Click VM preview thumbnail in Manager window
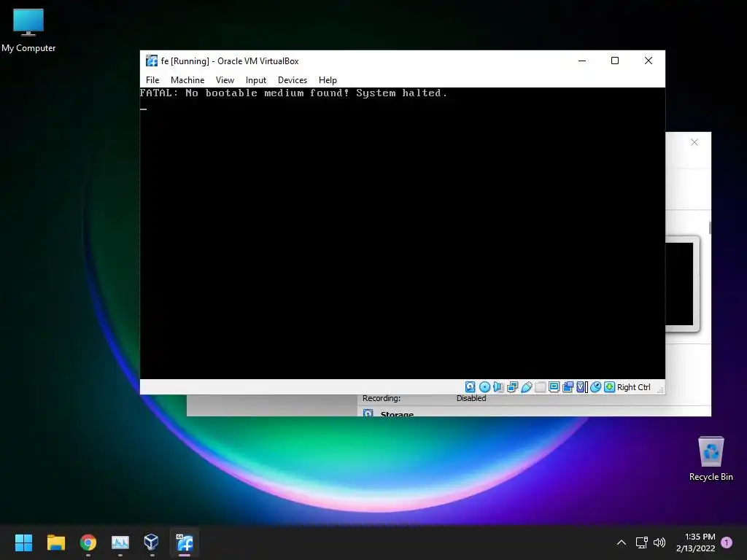The image size is (747, 560). click(x=682, y=284)
